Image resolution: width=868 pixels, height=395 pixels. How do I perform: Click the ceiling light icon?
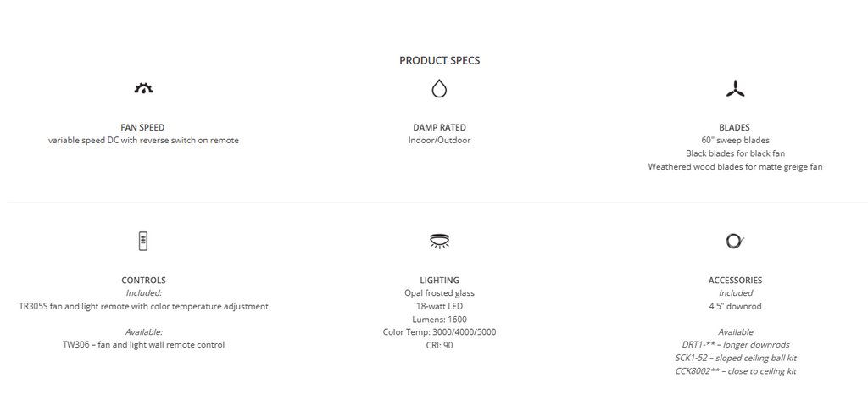click(439, 241)
